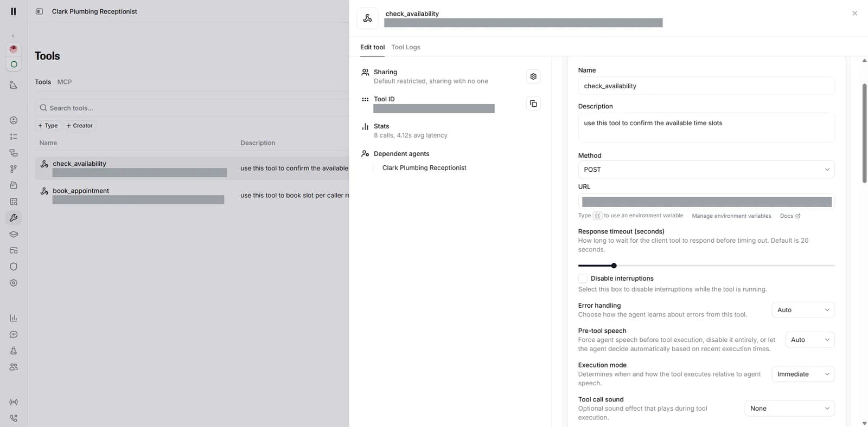Screen dimensions: 868x427
Task: Click the outgoing phone call sidebar icon
Action: (14, 418)
